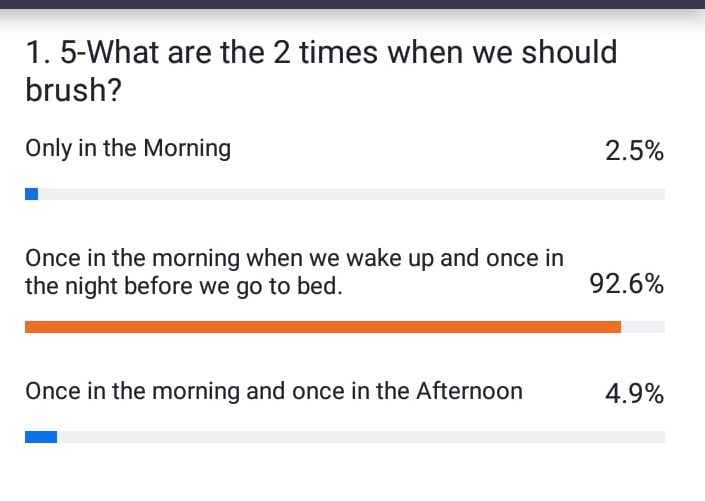Viewport: 705px width, 501px height.
Task: Click the word 'brush?' in the question
Action: tap(73, 90)
